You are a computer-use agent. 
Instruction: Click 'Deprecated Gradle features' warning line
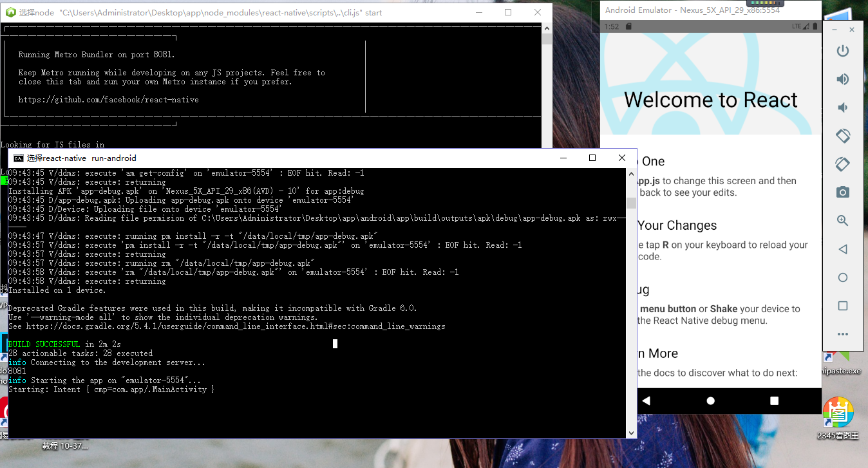click(212, 308)
